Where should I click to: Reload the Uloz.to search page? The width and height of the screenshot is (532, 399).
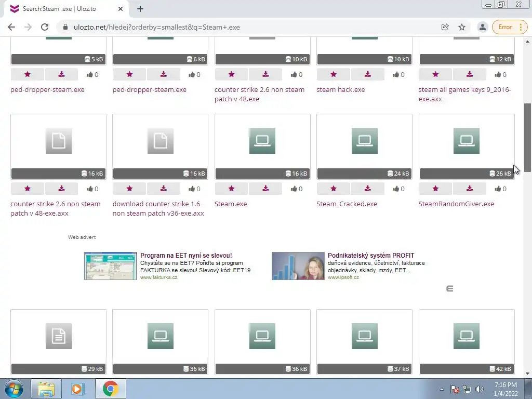[45, 27]
